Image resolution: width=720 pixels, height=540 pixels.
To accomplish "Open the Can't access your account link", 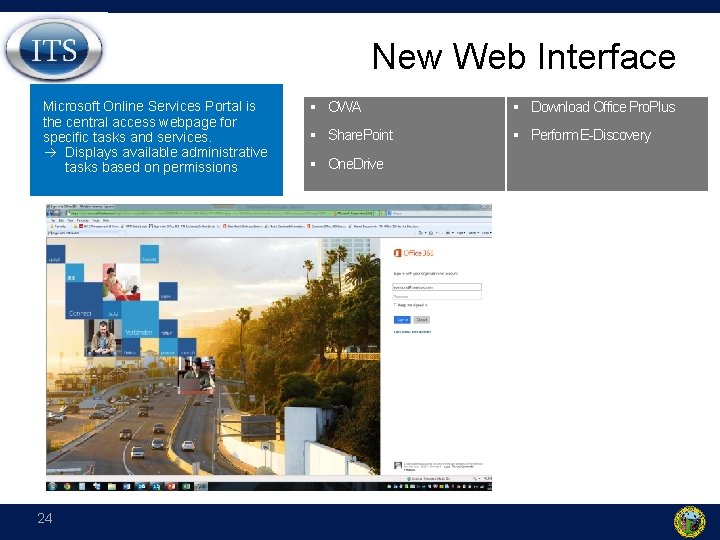I will (x=412, y=332).
